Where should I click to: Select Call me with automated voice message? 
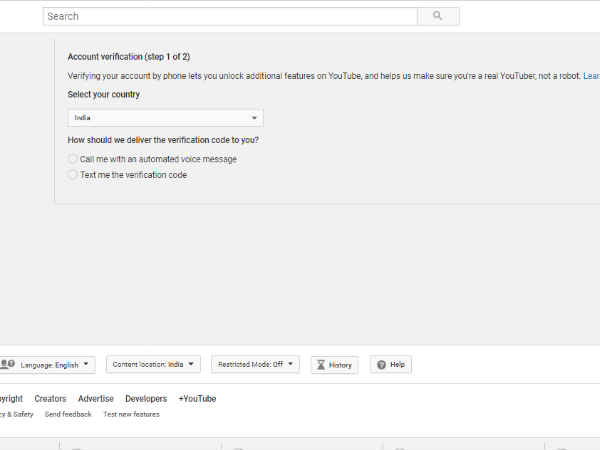click(x=72, y=159)
